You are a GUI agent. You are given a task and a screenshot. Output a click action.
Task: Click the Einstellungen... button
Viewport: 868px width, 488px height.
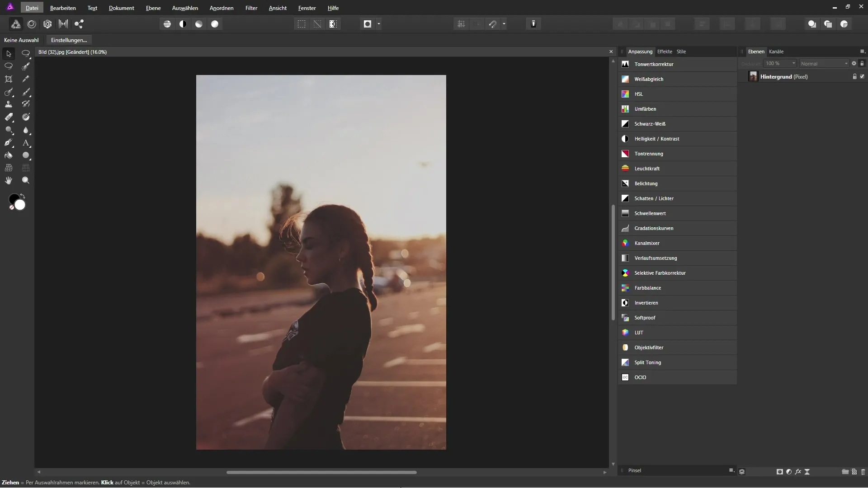coord(69,40)
